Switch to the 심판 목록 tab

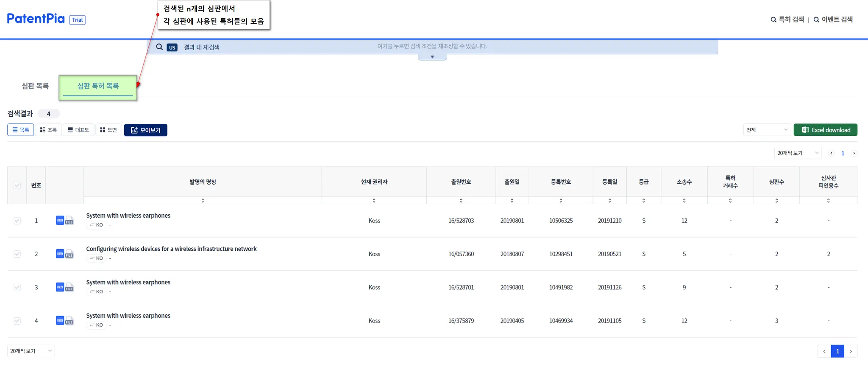pyautogui.click(x=35, y=86)
